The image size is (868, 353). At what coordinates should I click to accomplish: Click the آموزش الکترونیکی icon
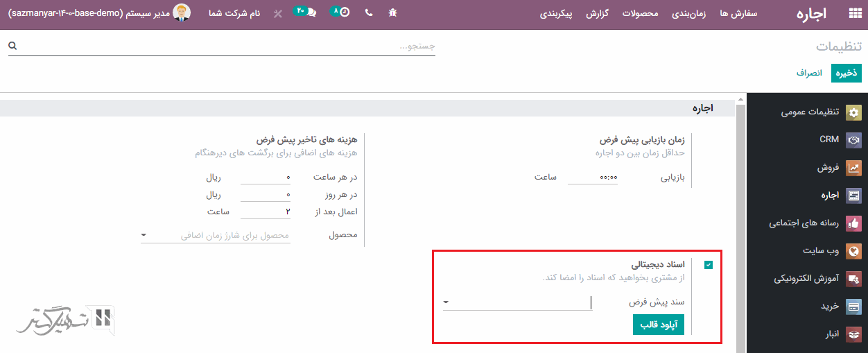tap(855, 279)
